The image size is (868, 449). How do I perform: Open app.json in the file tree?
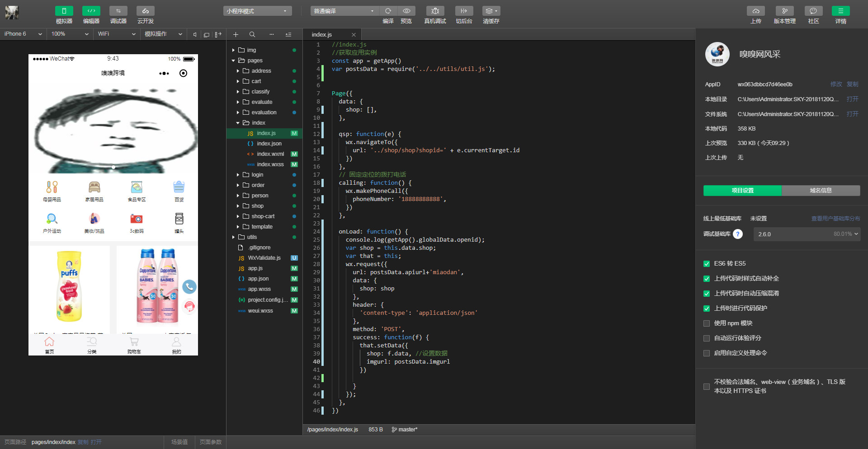pos(258,279)
